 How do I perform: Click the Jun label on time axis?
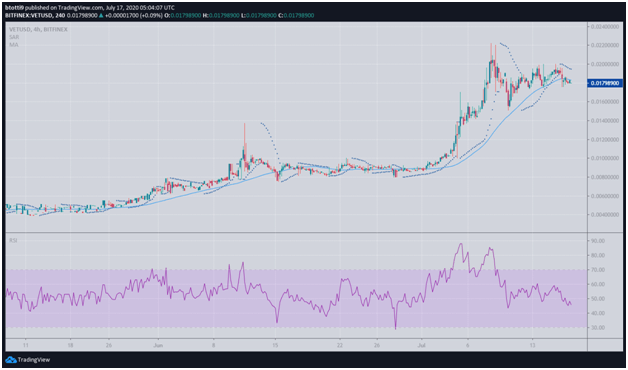(158, 345)
